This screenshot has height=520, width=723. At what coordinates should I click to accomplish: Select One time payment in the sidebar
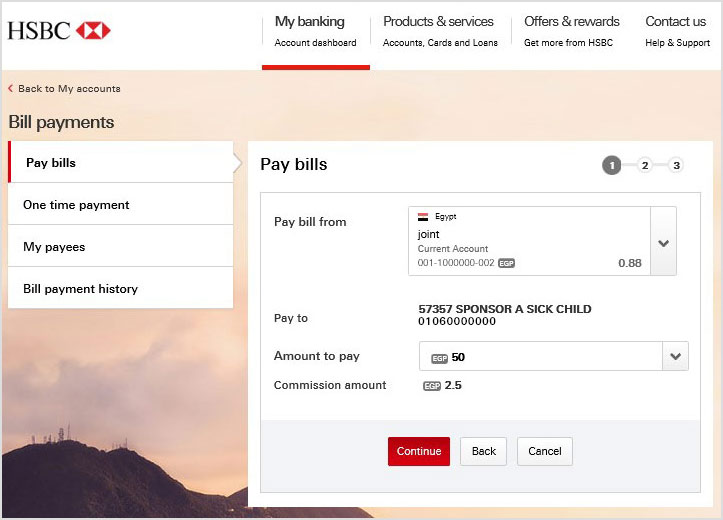pyautogui.click(x=77, y=205)
